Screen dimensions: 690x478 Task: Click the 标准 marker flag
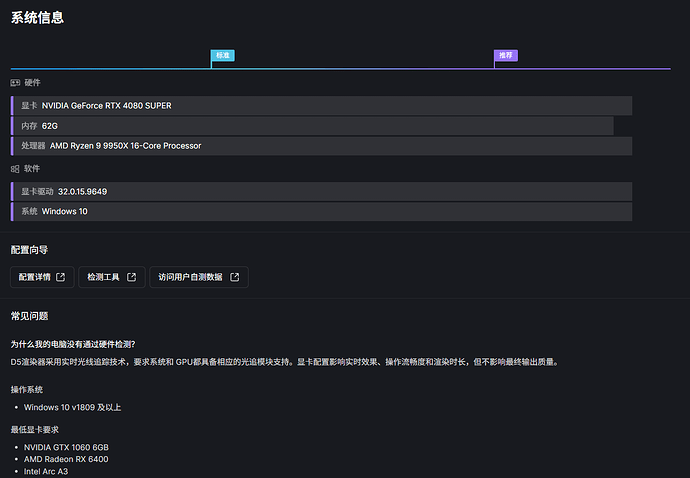[223, 55]
